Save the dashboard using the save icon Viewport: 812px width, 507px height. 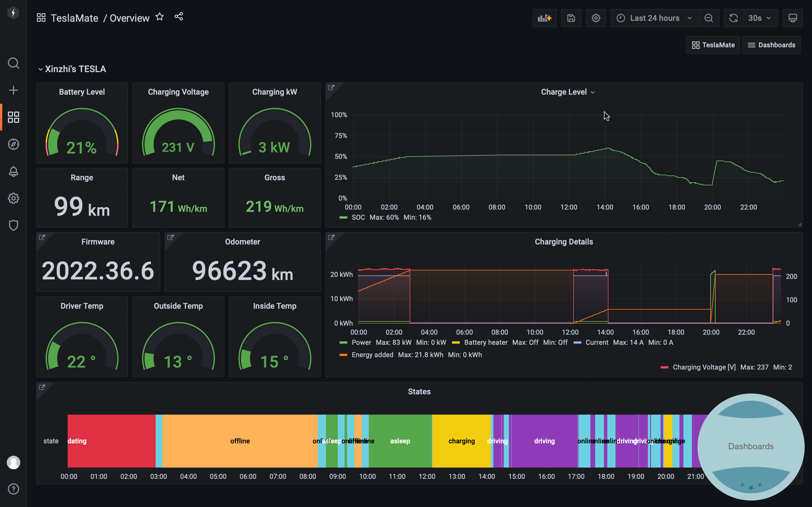tap(571, 18)
